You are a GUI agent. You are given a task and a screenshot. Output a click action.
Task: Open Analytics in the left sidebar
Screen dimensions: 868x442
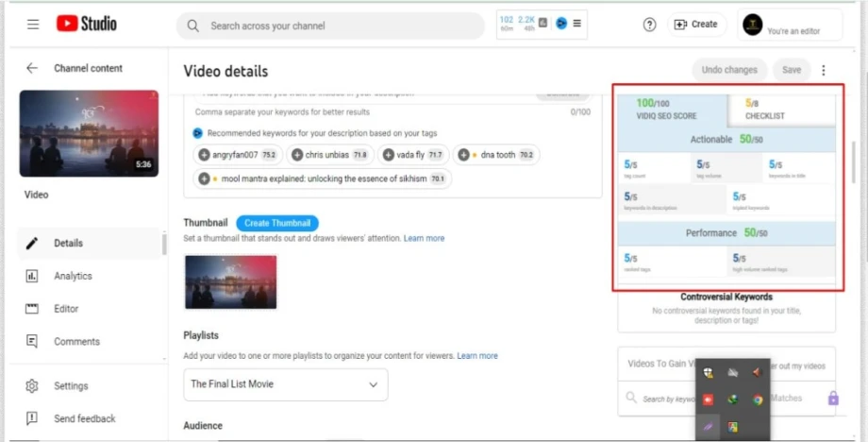click(x=73, y=276)
